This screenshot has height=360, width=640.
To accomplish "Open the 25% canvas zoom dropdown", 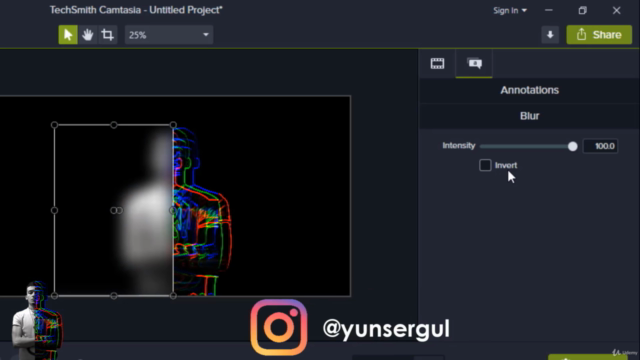I will coord(169,35).
